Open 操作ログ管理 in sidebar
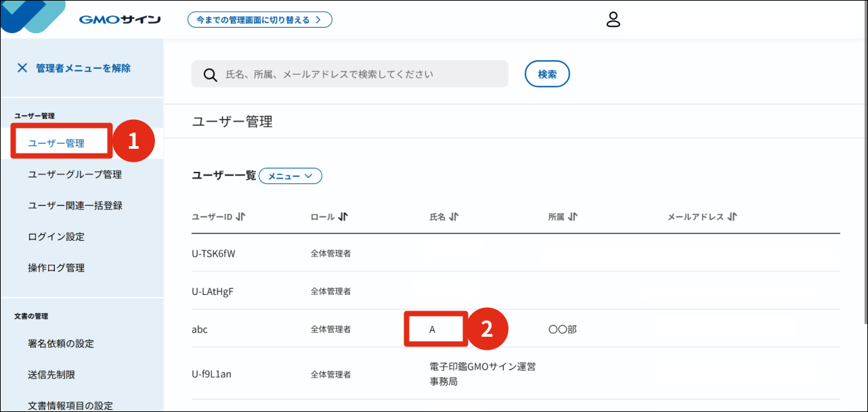868x412 pixels. (56, 268)
